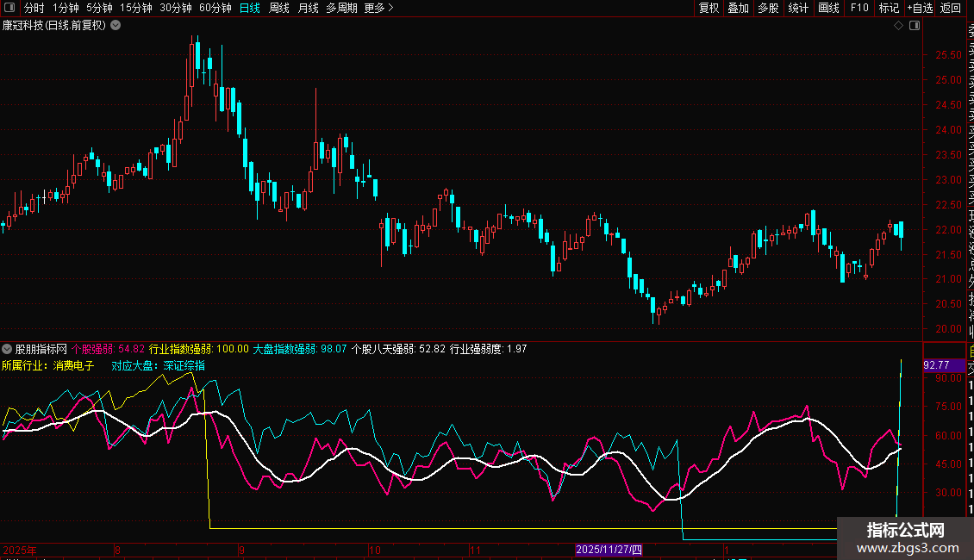Click the 返回 back button
Viewport: 974px width, 560px height.
(951, 8)
